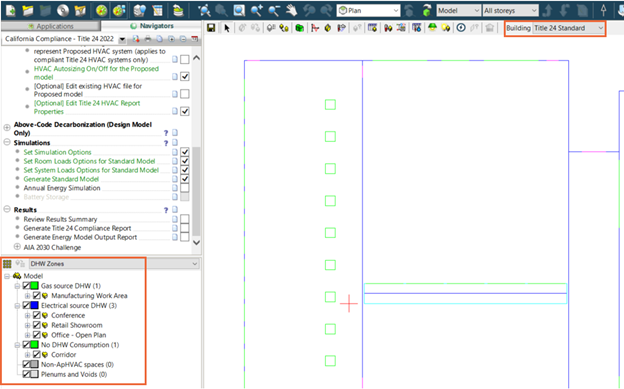Click the green cube rotate view icon
This screenshot has width=624, height=389.
coord(427,10)
